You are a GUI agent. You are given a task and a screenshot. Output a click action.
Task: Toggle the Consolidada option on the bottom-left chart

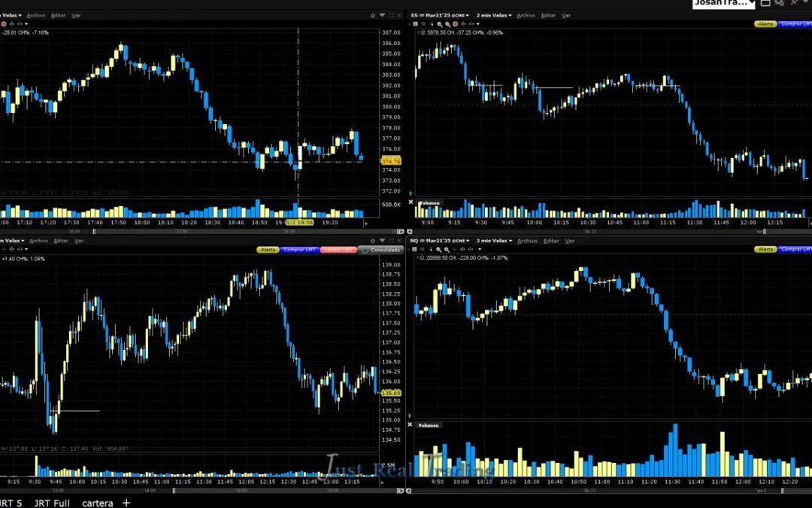pos(380,249)
